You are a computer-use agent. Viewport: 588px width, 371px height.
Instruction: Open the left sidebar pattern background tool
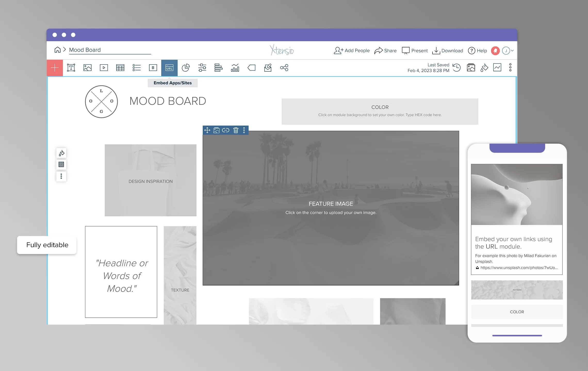click(x=61, y=165)
